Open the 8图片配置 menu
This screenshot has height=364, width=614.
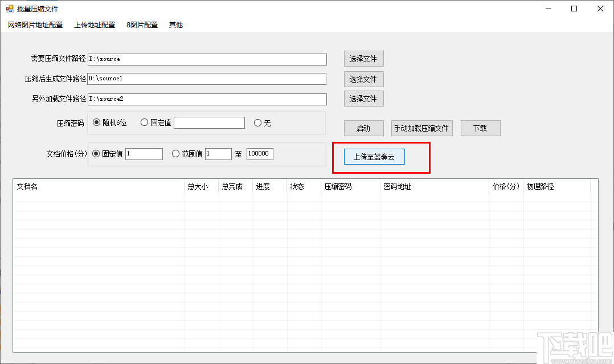(141, 24)
